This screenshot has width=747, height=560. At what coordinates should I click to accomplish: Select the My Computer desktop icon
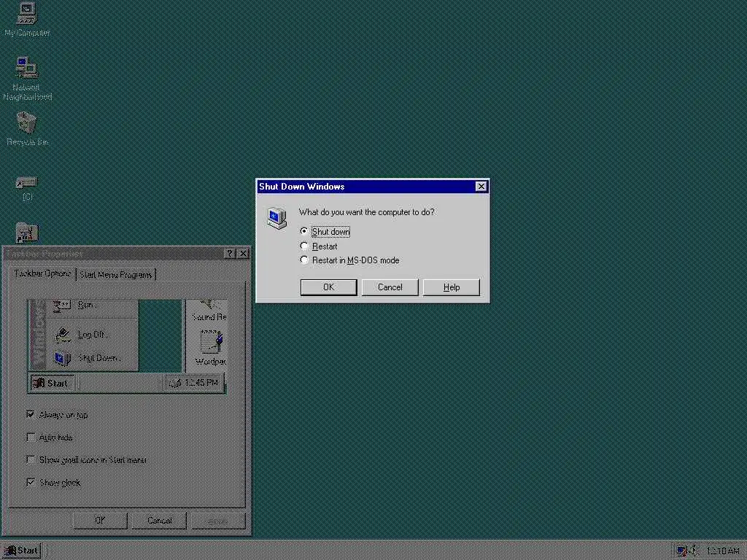point(27,19)
